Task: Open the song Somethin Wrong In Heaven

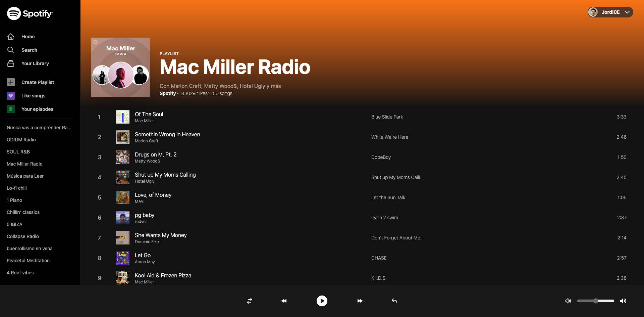Action: click(167, 134)
